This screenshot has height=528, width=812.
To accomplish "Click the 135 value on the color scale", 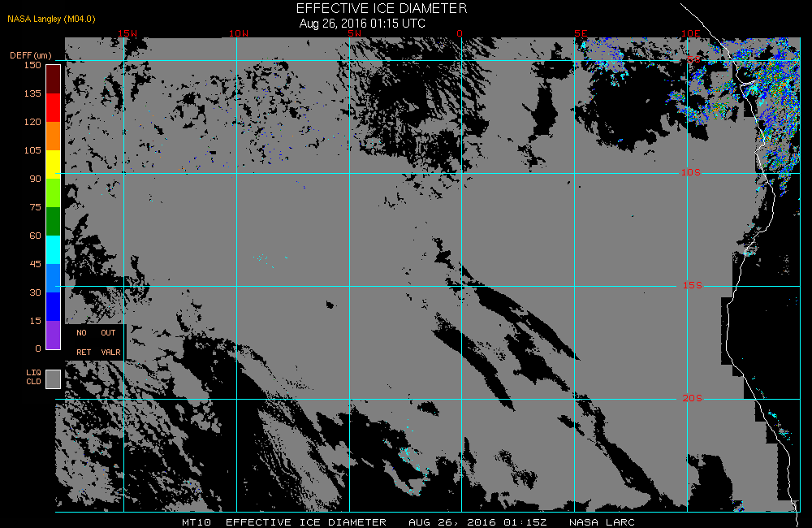I will [x=32, y=93].
